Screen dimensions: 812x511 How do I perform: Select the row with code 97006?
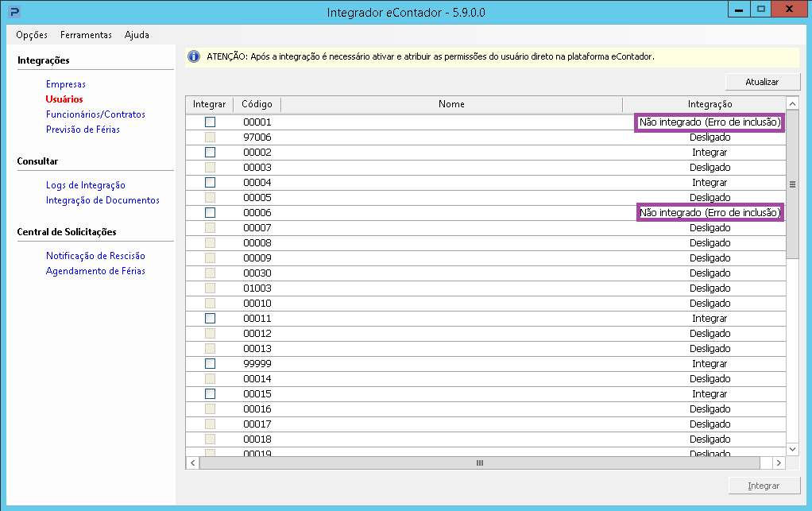tap(485, 137)
